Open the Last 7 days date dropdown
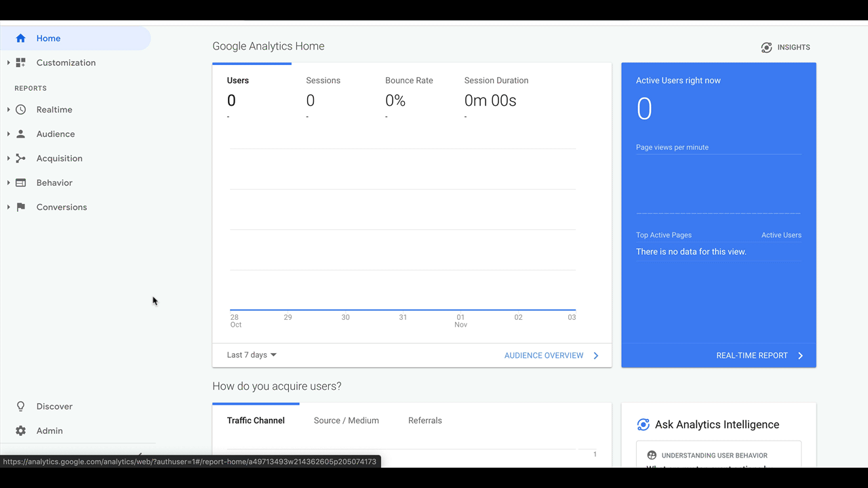 tap(251, 354)
